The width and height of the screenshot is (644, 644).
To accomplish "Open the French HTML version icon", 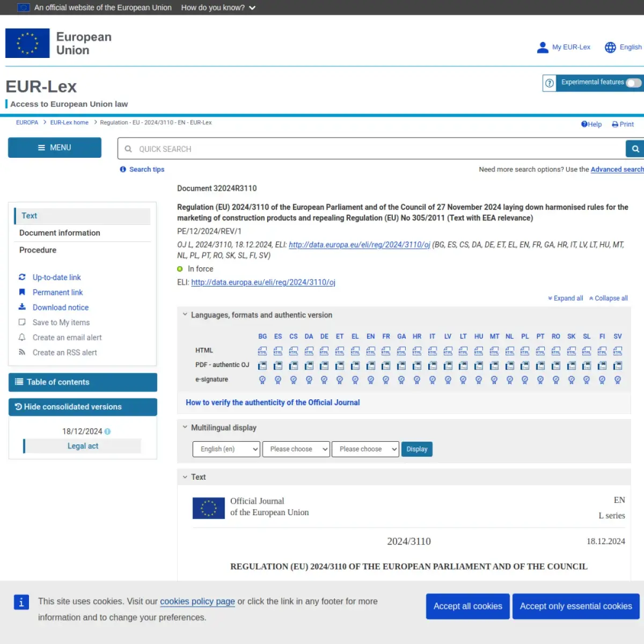I will coord(386,351).
